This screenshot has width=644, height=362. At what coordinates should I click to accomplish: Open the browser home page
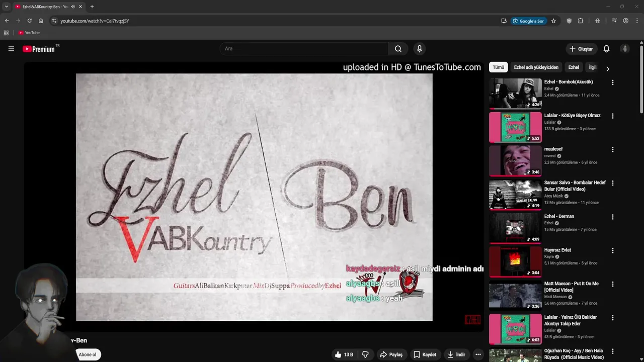41,21
